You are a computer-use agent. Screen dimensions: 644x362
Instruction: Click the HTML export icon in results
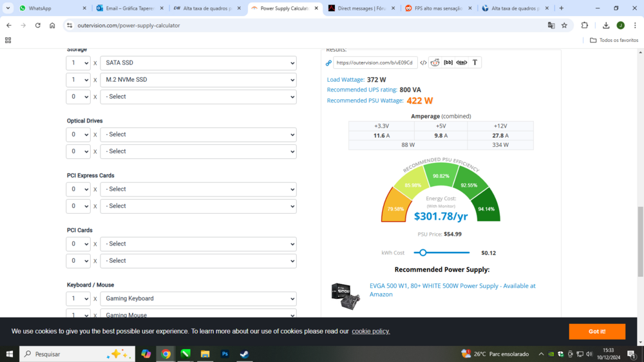coord(462,62)
